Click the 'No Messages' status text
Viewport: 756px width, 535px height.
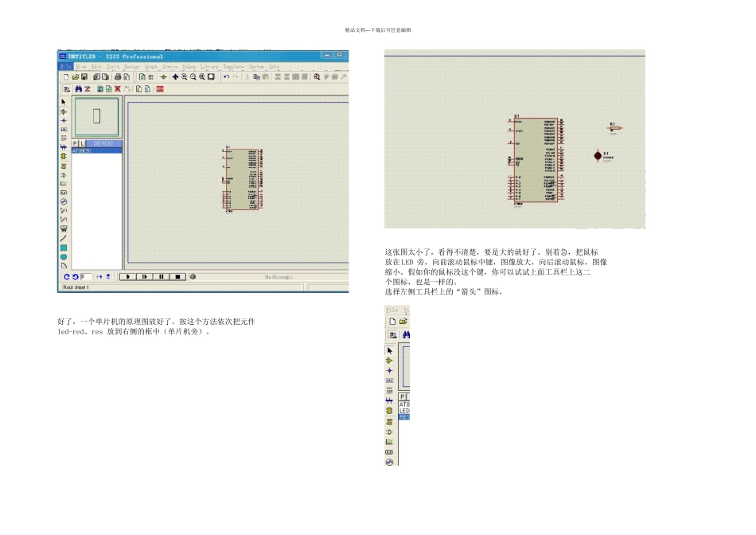[279, 277]
